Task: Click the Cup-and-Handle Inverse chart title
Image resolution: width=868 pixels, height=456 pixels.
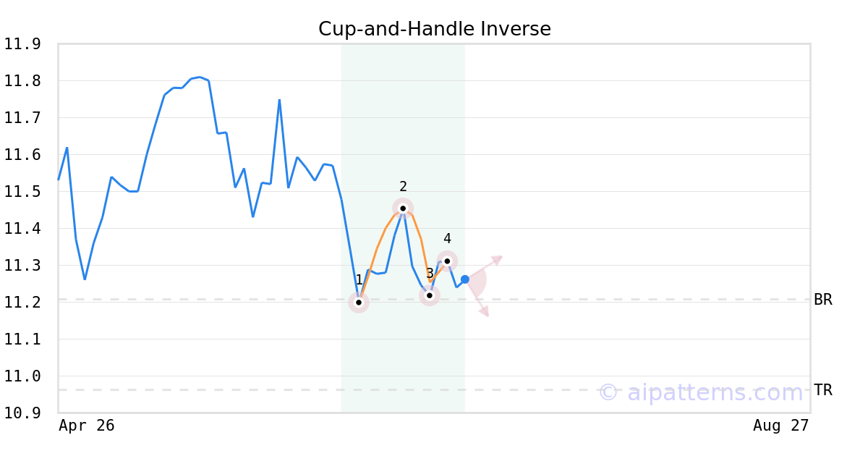Action: [x=435, y=29]
